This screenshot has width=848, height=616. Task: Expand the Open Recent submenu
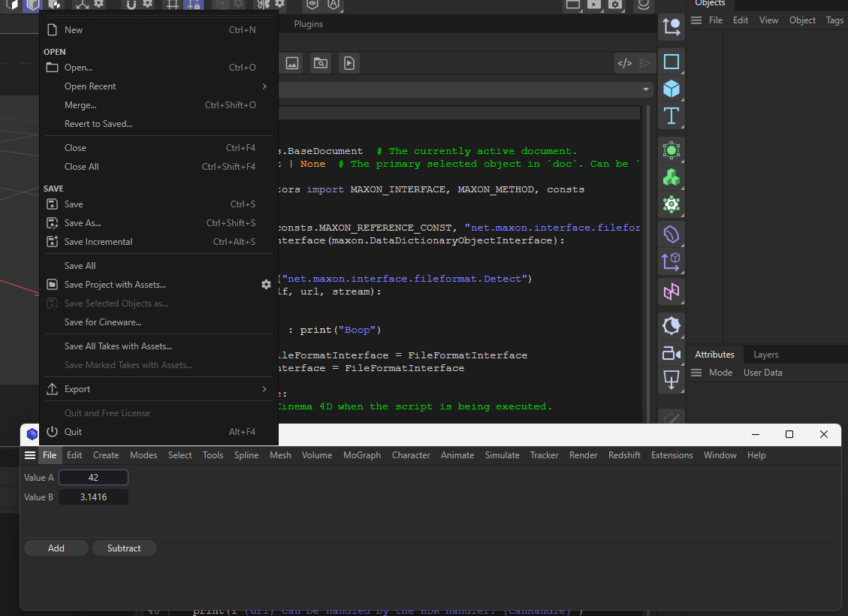tap(264, 86)
